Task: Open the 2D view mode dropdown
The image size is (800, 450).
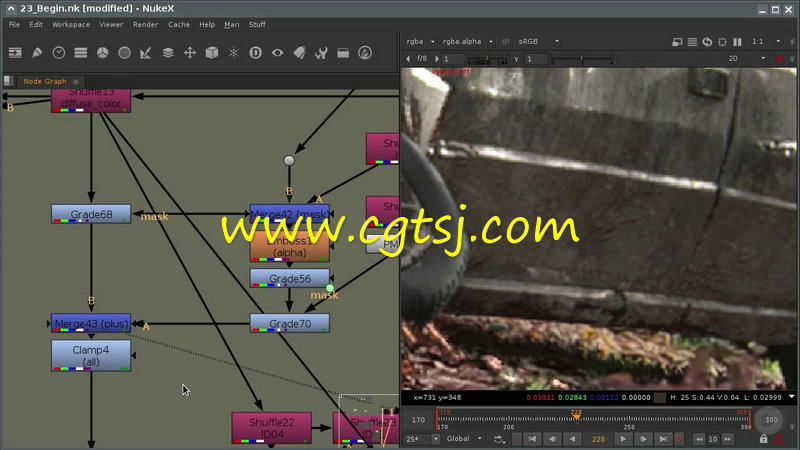Action: click(x=746, y=59)
